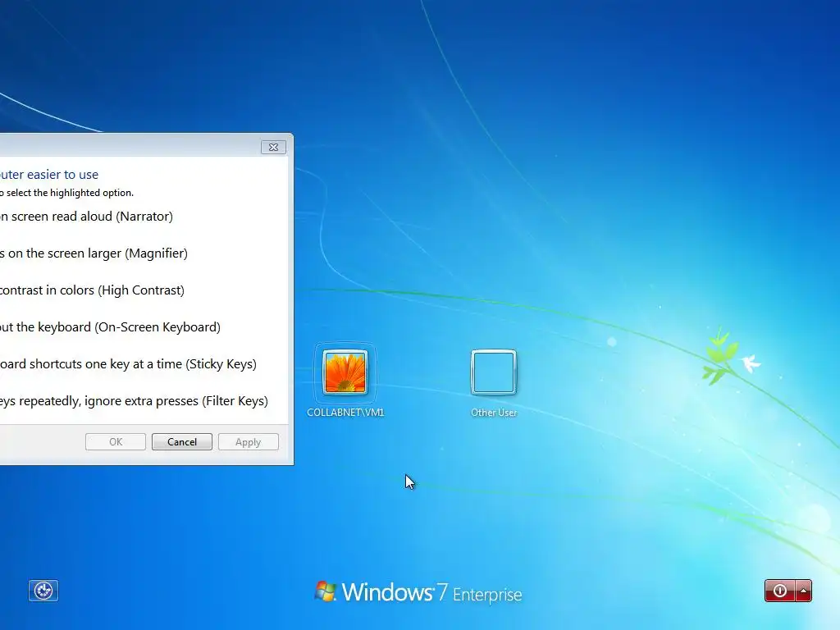Click the red shut down button
This screenshot has width=840, height=630.
(779, 591)
